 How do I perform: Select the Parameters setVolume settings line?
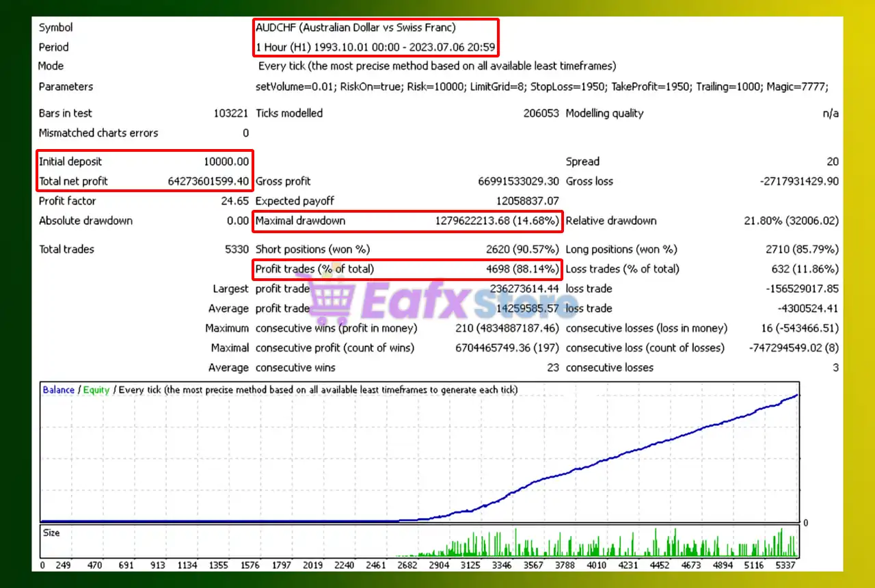tap(541, 87)
